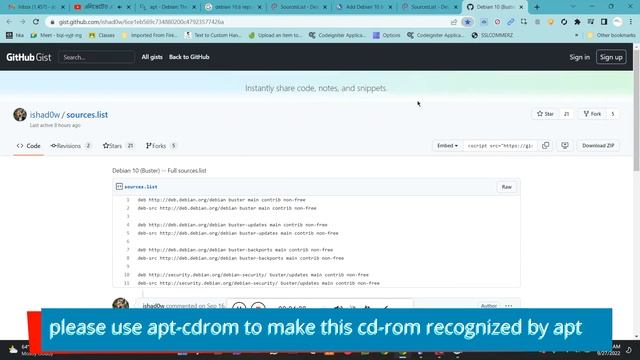640x360 pixels.
Task: Click the open in desktop icon
Action: [565, 146]
